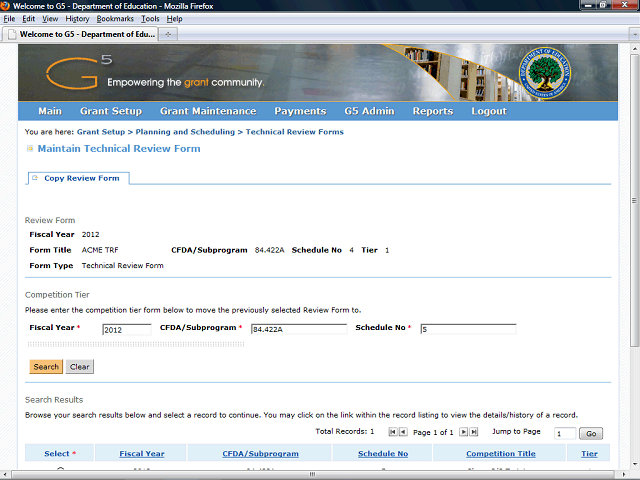Click the horizontal scrollbar left arrow

5,474
